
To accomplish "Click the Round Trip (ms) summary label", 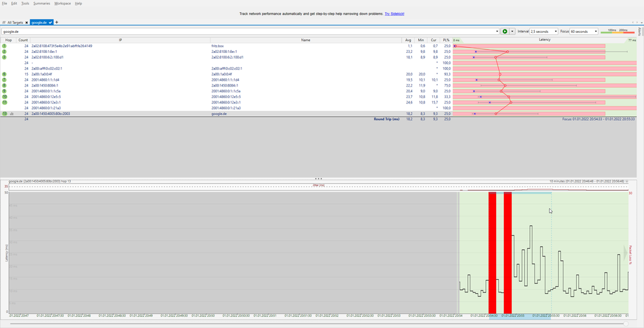I will click(x=386, y=119).
